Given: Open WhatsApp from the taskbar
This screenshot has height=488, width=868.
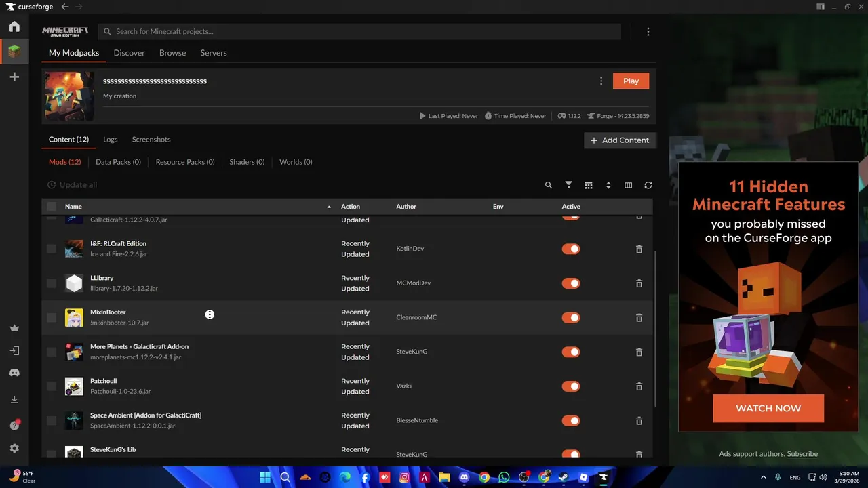Looking at the screenshot, I should (504, 477).
